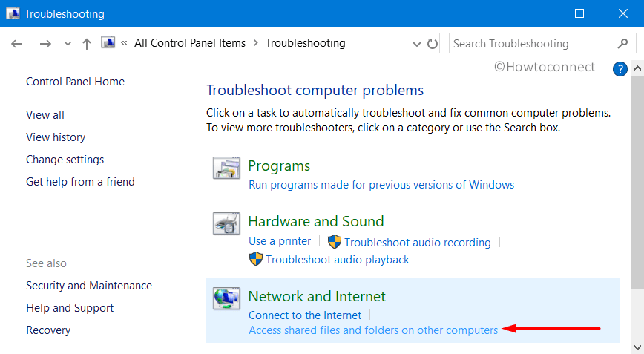Viewport: 644px width, 354px height.
Task: Click the Troubleshooting window title icon
Action: (13, 13)
